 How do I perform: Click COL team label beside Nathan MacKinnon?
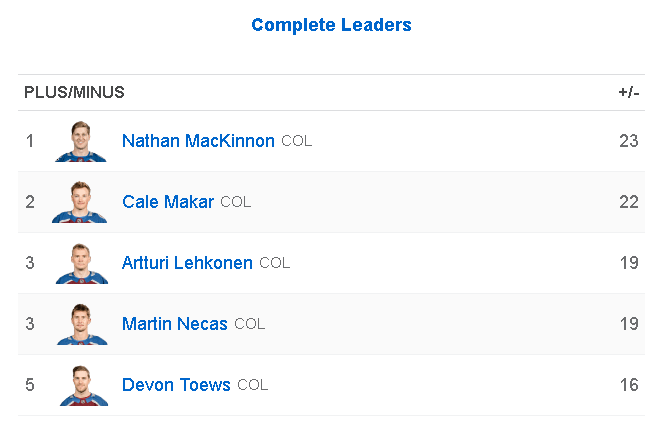[x=297, y=141]
